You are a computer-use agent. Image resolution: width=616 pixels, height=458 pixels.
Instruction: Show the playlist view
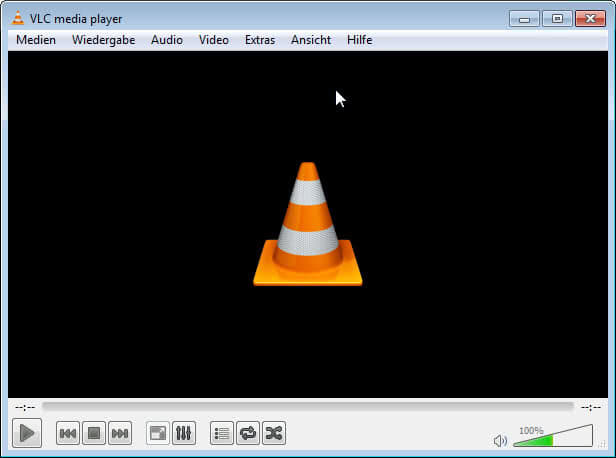pyautogui.click(x=222, y=433)
